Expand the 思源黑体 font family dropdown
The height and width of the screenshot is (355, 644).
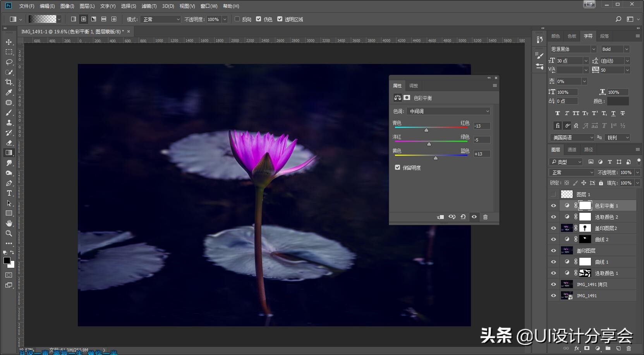[x=593, y=49]
